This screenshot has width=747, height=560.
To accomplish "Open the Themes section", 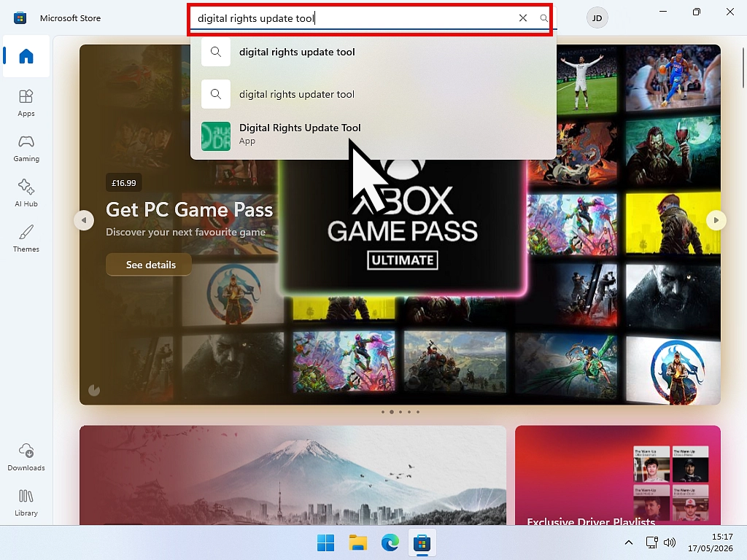I will [26, 238].
